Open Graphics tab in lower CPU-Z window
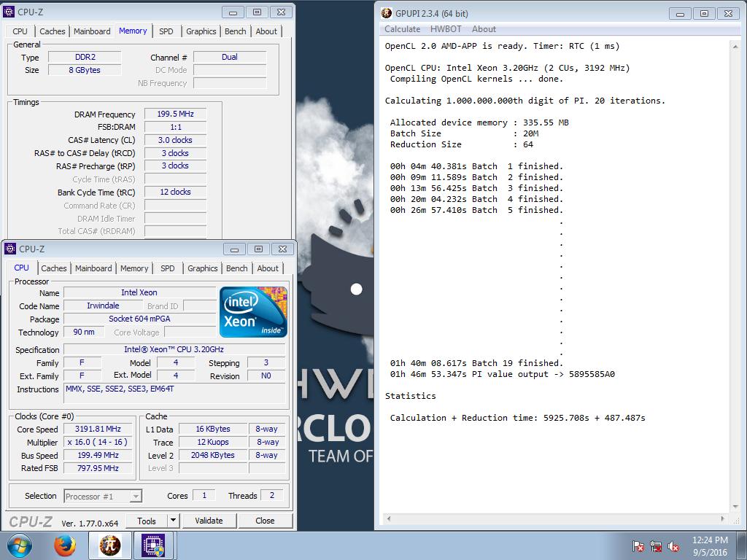This screenshot has width=747, height=560. (x=203, y=268)
